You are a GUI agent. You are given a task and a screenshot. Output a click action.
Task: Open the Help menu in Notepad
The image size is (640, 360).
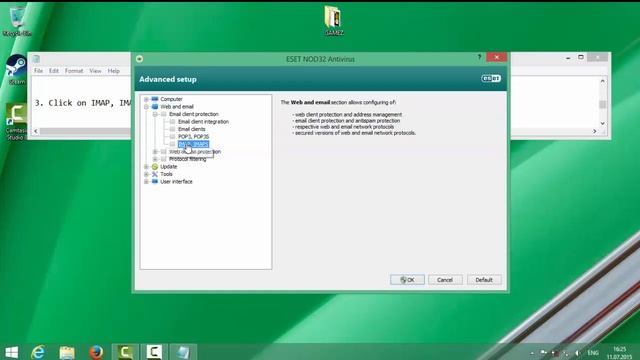113,71
